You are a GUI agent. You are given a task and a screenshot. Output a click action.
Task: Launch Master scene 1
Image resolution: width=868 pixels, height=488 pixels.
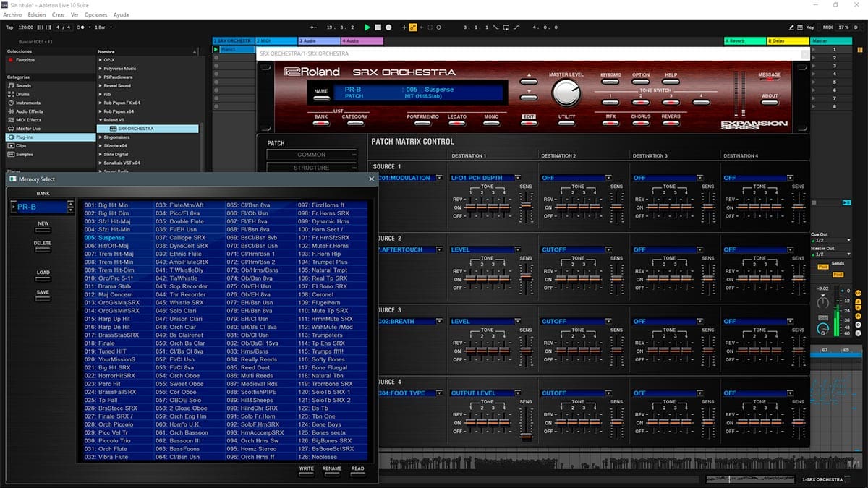[814, 50]
